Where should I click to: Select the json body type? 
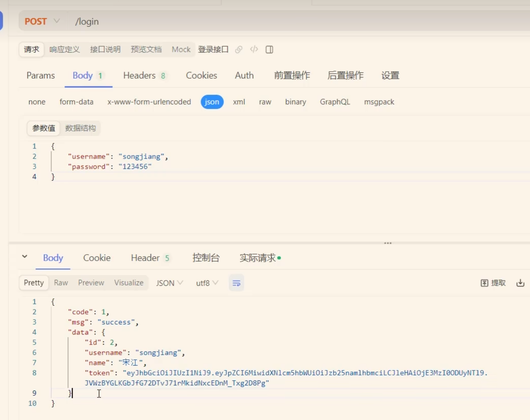[x=212, y=102]
